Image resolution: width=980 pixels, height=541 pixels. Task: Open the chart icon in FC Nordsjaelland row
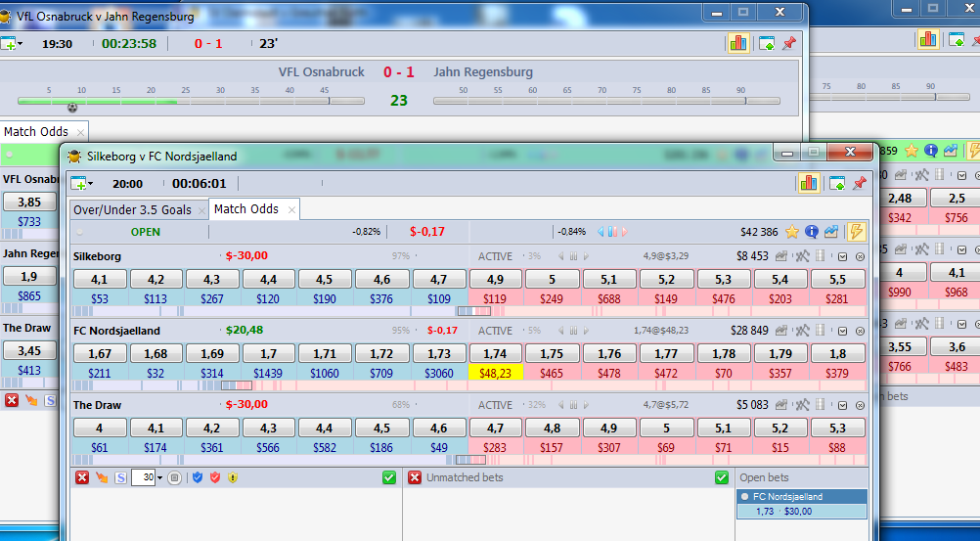(781, 331)
